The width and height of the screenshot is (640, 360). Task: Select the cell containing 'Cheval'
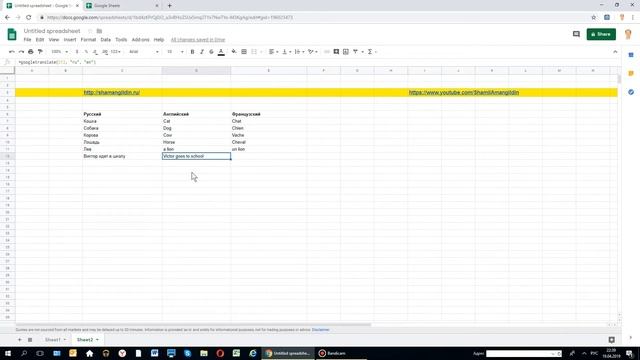(269, 142)
